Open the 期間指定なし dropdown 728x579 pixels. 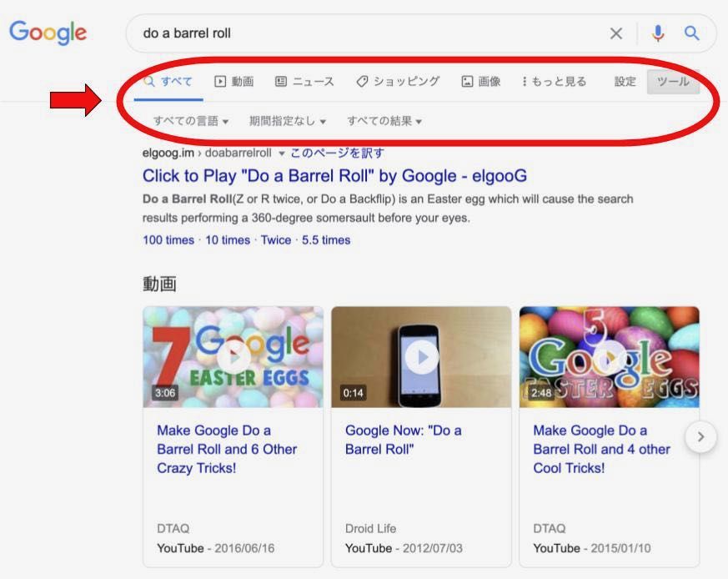288,121
